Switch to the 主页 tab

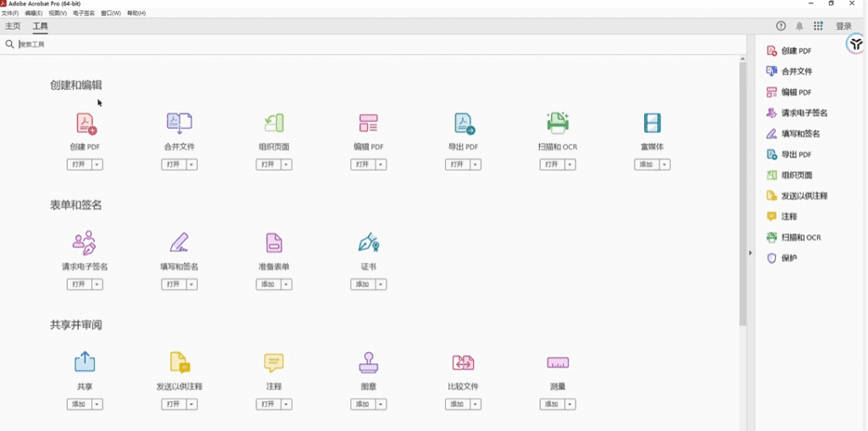(x=13, y=26)
